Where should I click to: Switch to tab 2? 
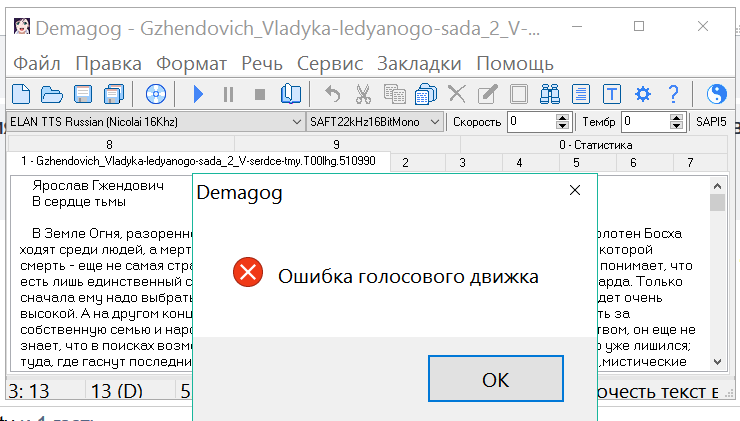(405, 163)
